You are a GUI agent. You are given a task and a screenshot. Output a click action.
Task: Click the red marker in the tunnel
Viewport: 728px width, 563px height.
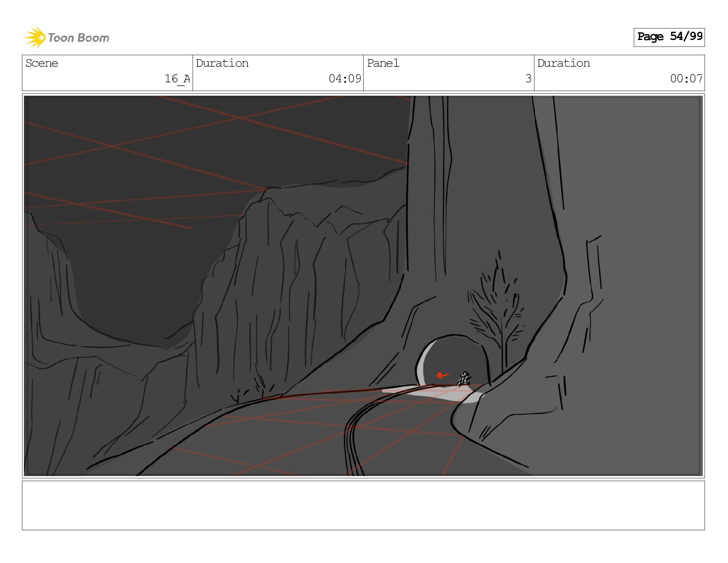(x=442, y=375)
